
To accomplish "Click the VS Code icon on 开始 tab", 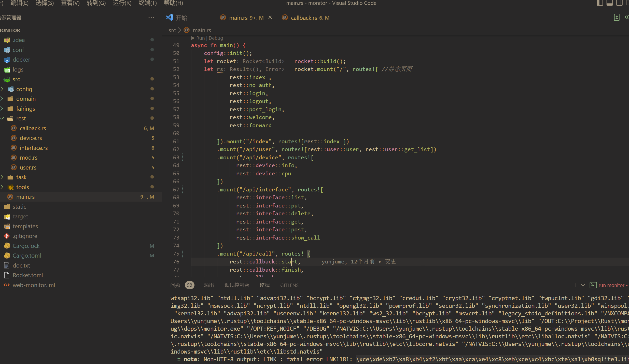I will click(170, 18).
